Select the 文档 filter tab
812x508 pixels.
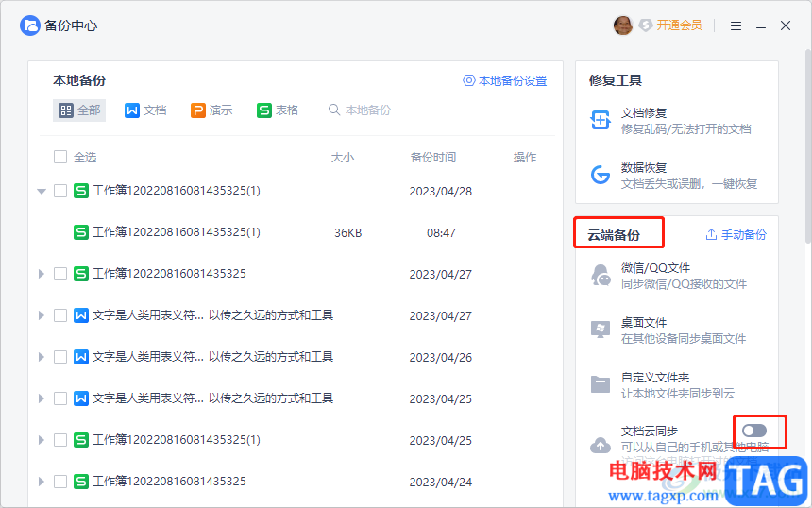pos(145,110)
